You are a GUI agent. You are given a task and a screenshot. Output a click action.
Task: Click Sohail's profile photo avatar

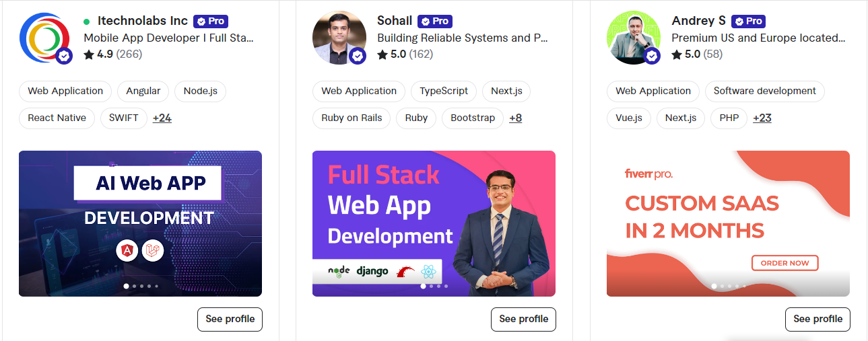(x=339, y=38)
